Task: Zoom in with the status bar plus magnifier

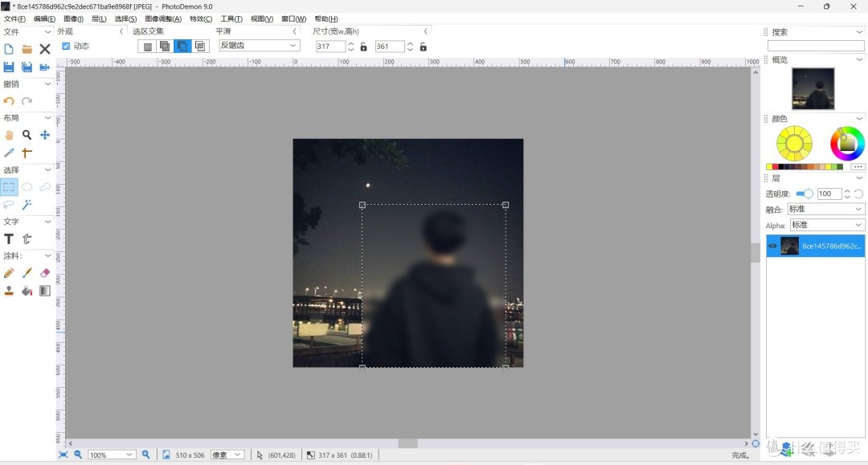Action: click(145, 455)
